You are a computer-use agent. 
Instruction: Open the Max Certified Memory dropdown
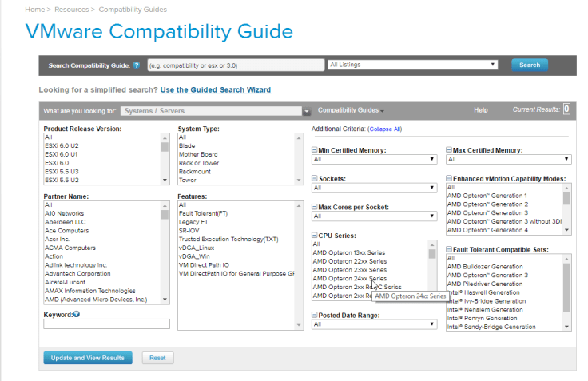coord(508,159)
